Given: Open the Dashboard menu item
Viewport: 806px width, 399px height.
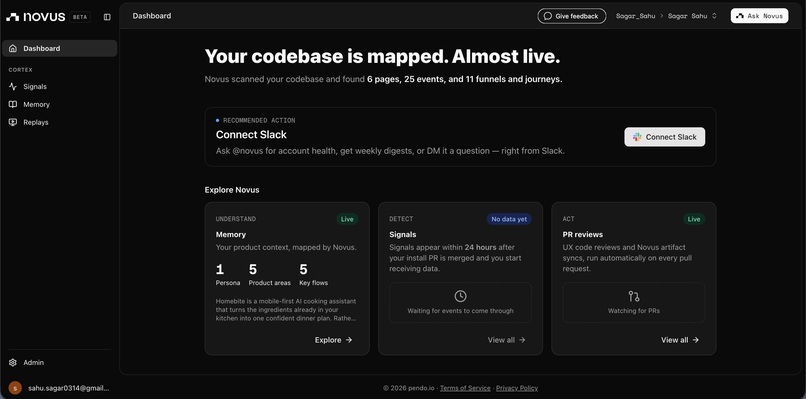Looking at the screenshot, I should coord(60,48).
